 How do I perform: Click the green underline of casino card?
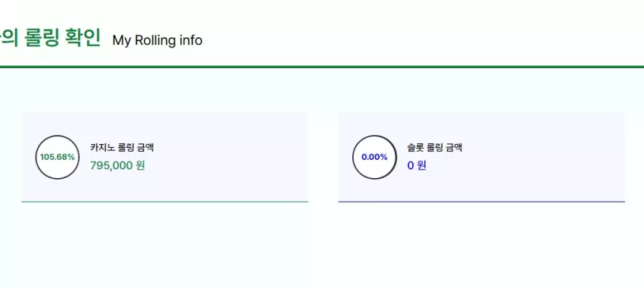(x=164, y=202)
